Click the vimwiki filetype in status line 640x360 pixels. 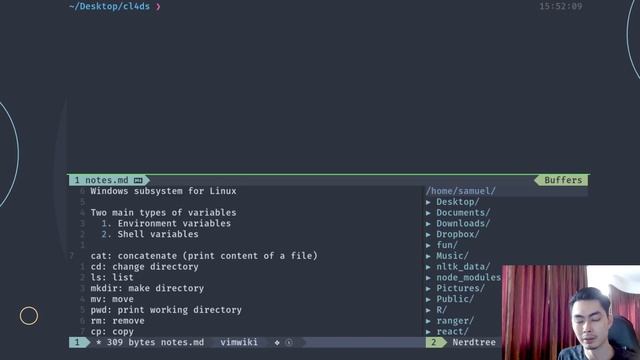pyautogui.click(x=239, y=342)
